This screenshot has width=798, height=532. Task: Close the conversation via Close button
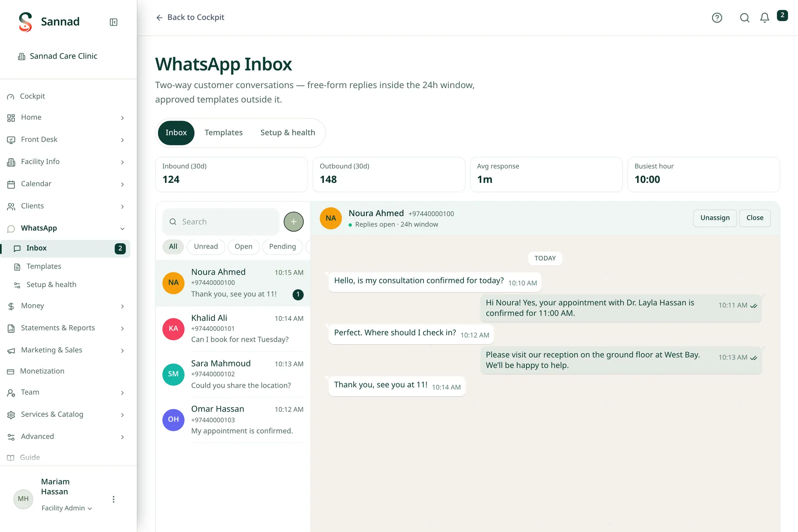click(755, 218)
